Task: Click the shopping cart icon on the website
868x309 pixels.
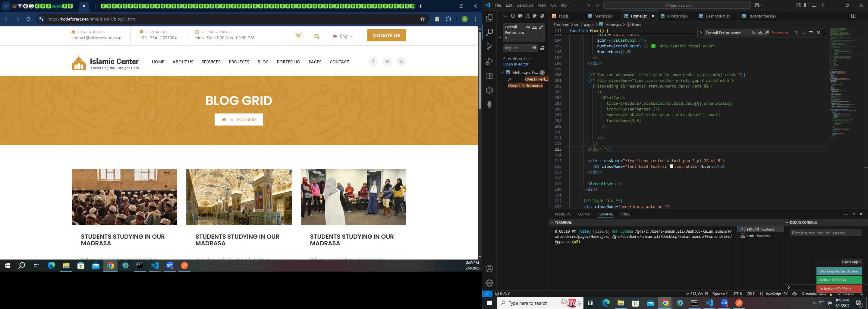Action: 298,36
